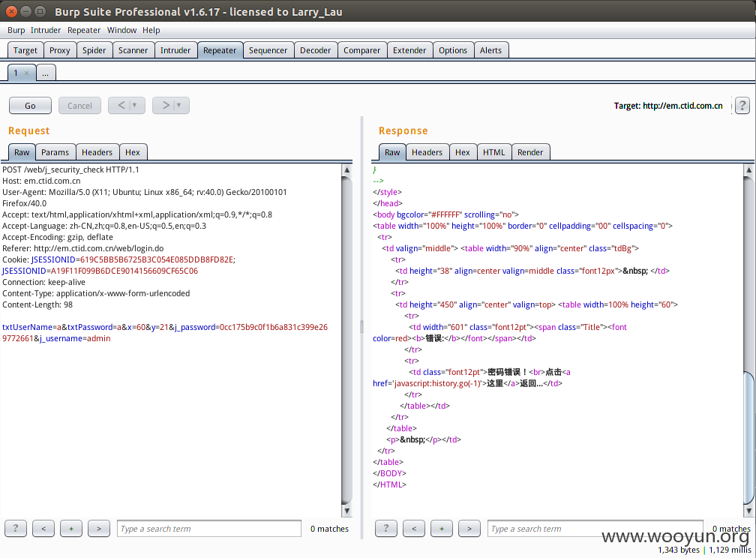
Task: Switch to the Scanner tab
Action: [133, 50]
